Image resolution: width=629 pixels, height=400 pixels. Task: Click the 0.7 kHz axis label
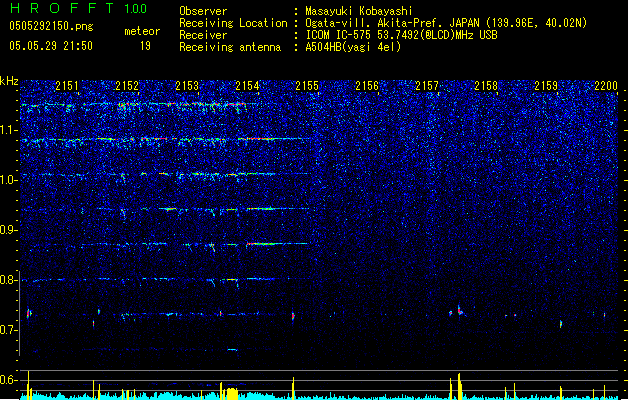pos(9,330)
